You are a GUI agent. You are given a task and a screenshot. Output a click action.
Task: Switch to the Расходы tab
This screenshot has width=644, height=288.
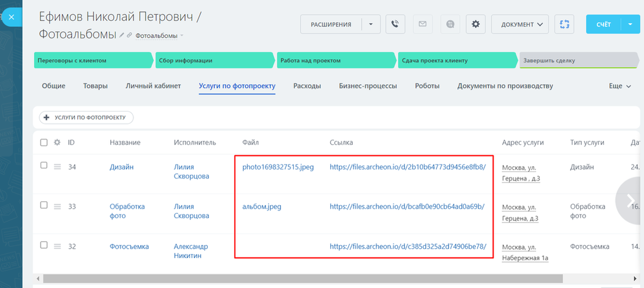point(307,86)
